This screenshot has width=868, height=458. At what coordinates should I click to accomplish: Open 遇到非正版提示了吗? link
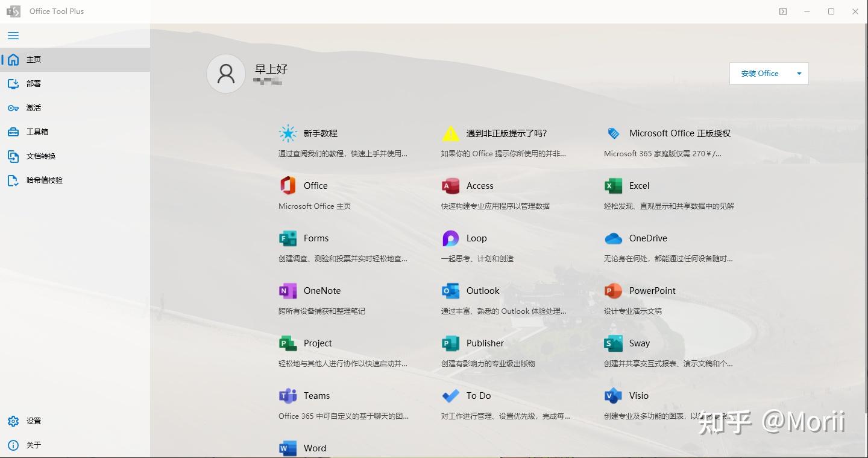coord(507,133)
